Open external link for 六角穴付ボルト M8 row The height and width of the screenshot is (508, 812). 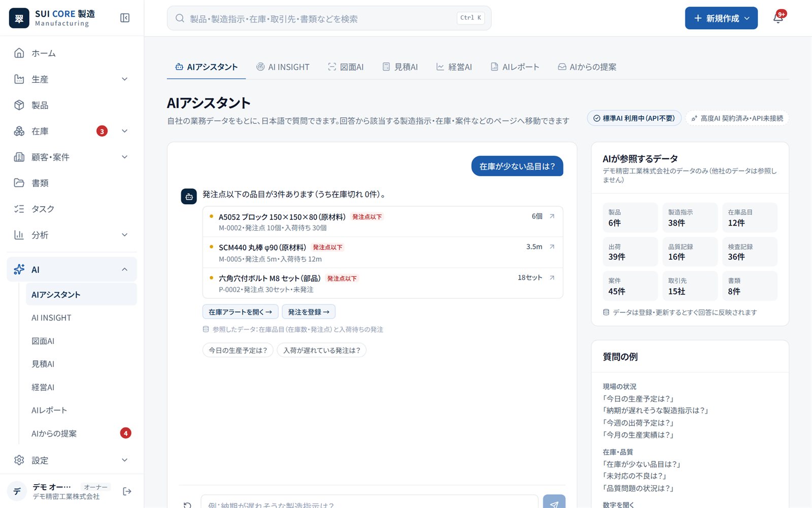click(552, 278)
